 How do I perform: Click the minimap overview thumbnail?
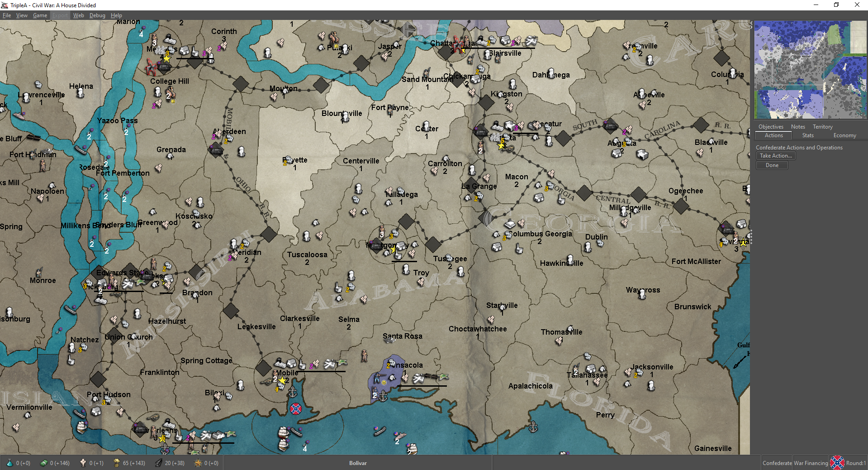[810, 70]
